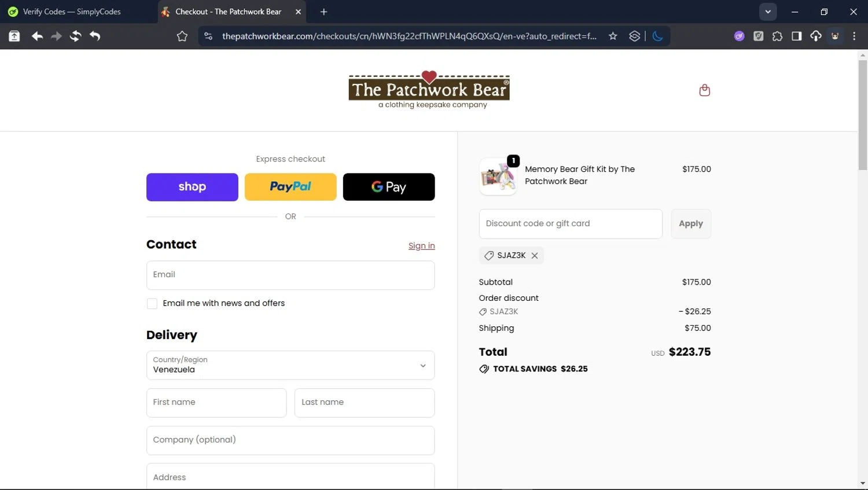
Task: Click the Email input field
Action: (x=290, y=275)
